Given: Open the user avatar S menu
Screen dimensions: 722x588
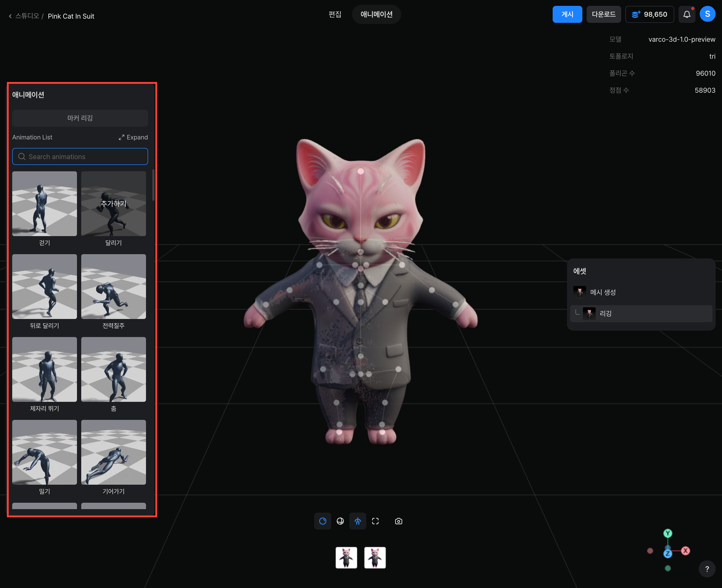Looking at the screenshot, I should tap(707, 14).
